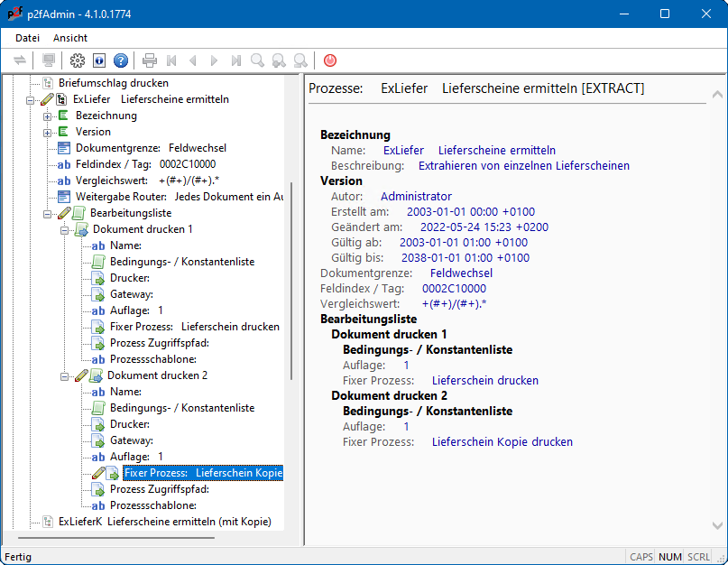Open the Datei menu
The width and height of the screenshot is (728, 565).
click(x=28, y=38)
